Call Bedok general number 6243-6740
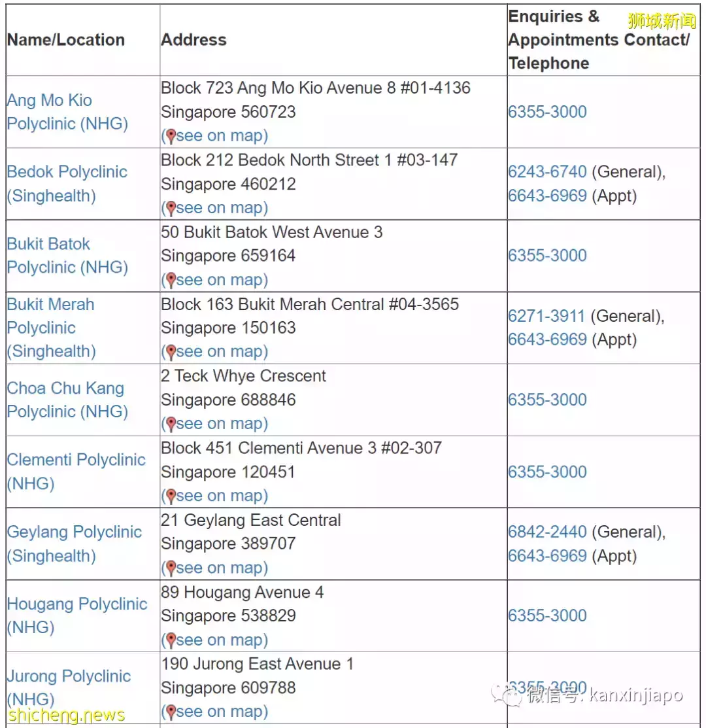Image resolution: width=706 pixels, height=728 pixels. click(547, 172)
